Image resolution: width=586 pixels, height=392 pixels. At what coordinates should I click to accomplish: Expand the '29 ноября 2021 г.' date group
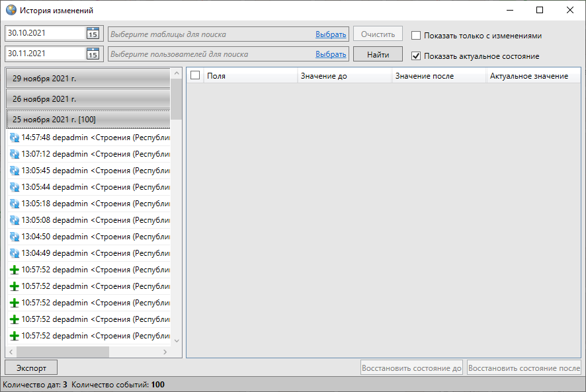[88, 79]
